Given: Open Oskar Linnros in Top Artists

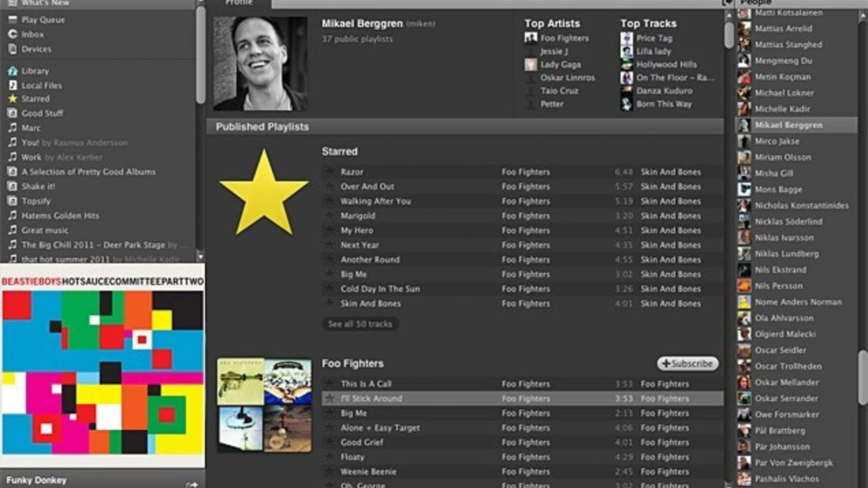Looking at the screenshot, I should (x=567, y=77).
